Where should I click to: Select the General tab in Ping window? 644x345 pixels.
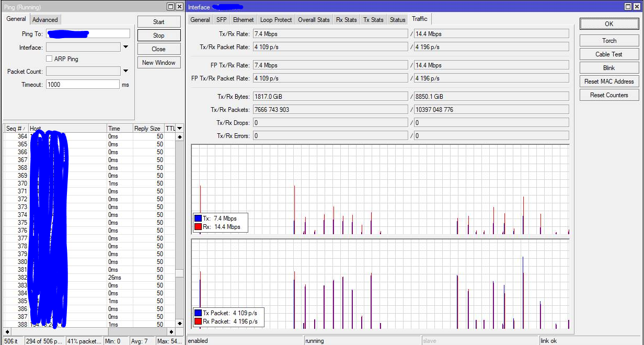[16, 19]
